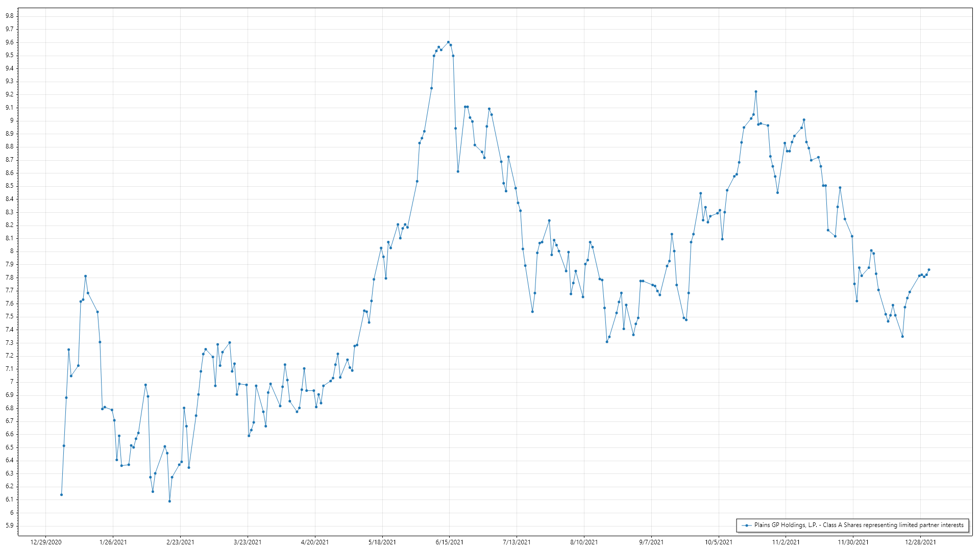Image resolution: width=980 pixels, height=551 pixels.
Task: Click the 9.8 y-axis value label
Action: coord(10,16)
